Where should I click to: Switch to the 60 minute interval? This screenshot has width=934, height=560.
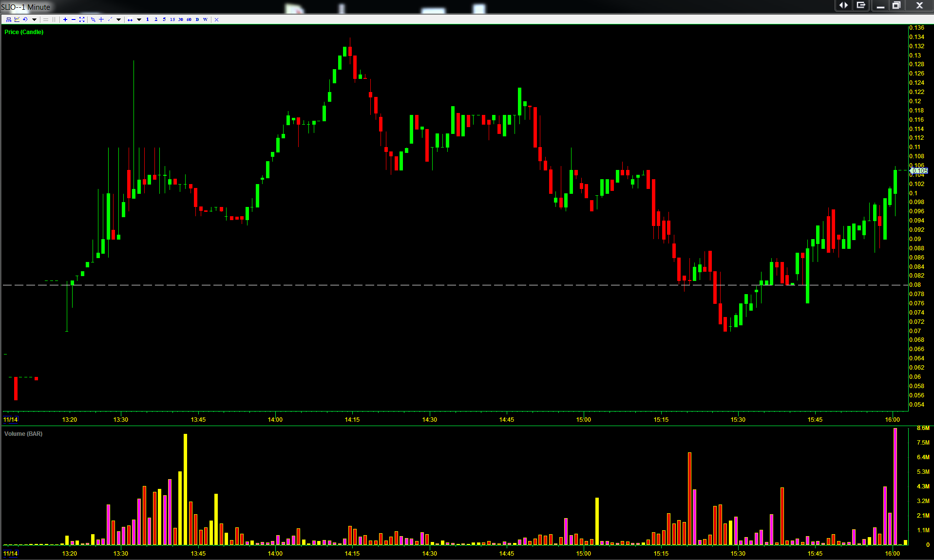click(189, 19)
